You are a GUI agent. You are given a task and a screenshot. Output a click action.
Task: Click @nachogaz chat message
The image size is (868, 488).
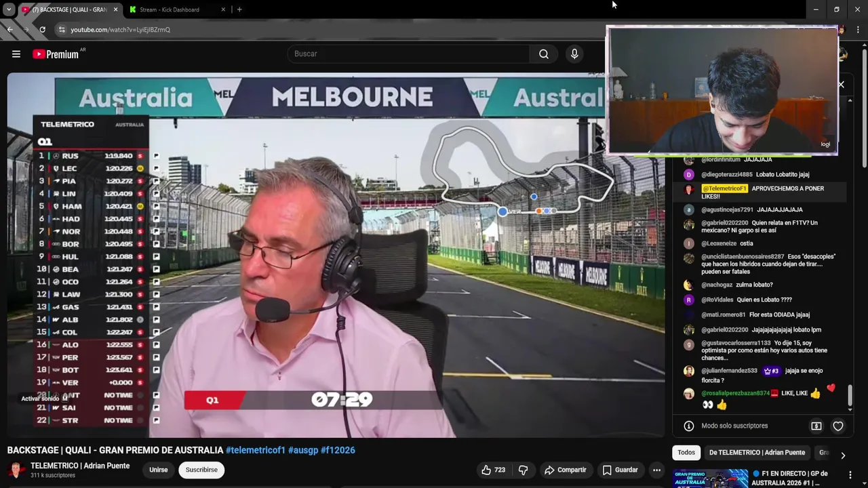[x=761, y=285]
